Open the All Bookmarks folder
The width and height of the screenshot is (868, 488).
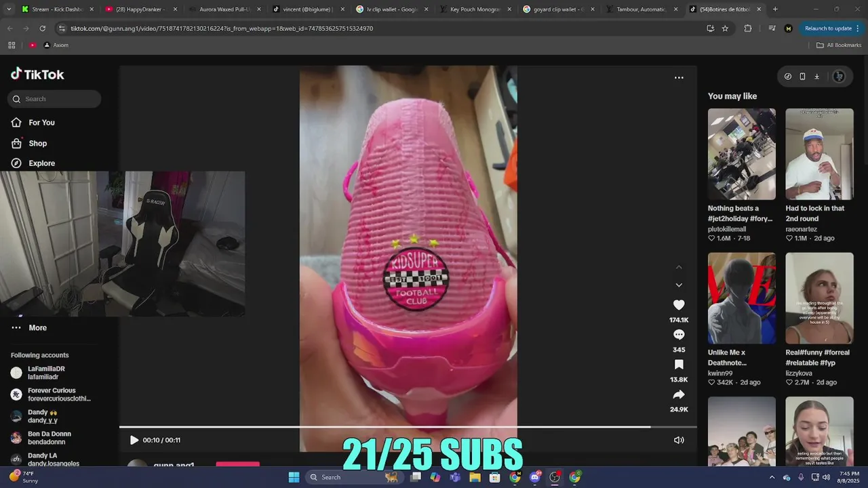[x=839, y=45]
